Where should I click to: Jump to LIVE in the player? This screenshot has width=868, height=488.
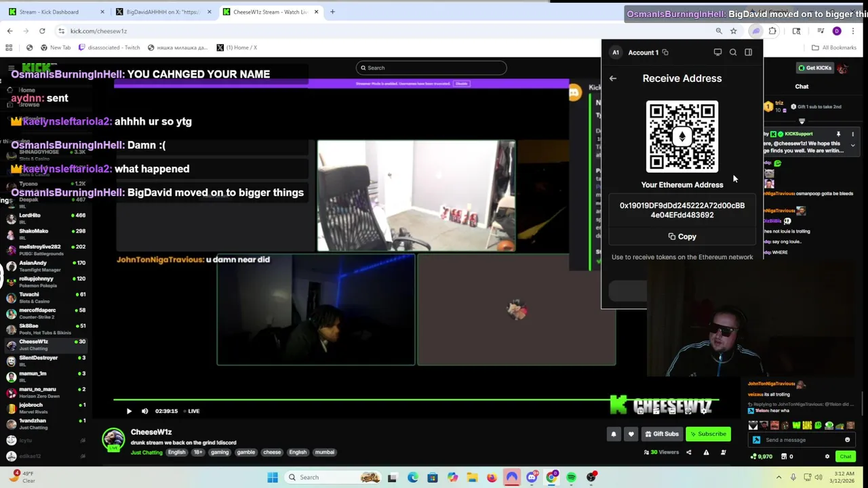(x=191, y=411)
